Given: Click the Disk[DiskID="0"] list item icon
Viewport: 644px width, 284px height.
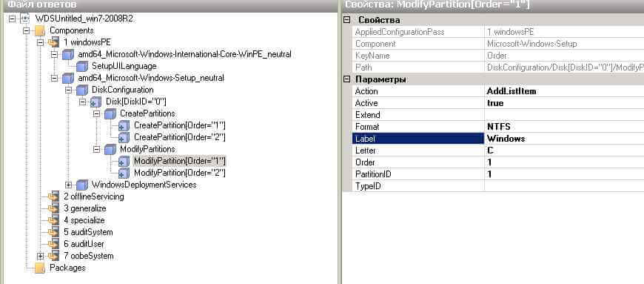Looking at the screenshot, I should tap(95, 102).
